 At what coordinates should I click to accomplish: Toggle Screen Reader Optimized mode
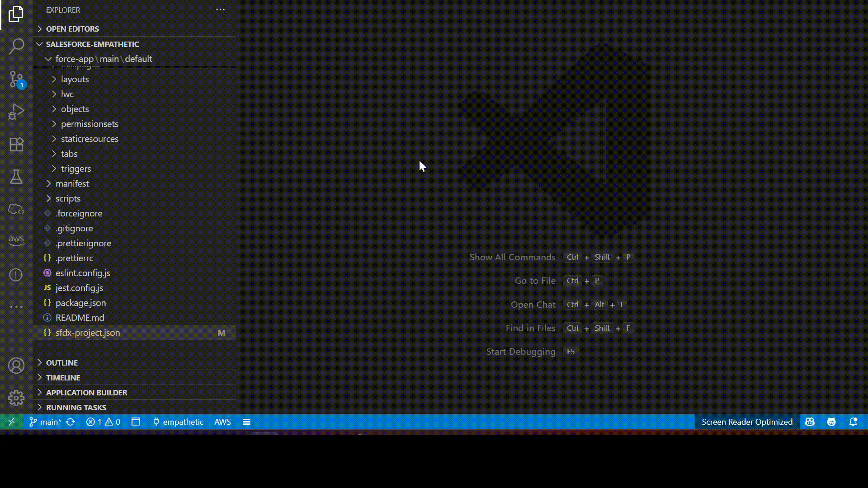tap(747, 422)
